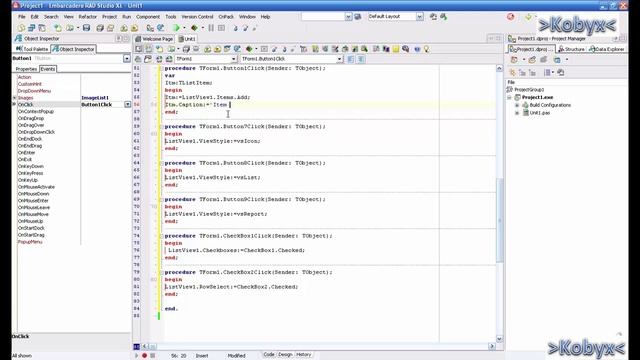Click the icon right of the method combo box

point(351,59)
